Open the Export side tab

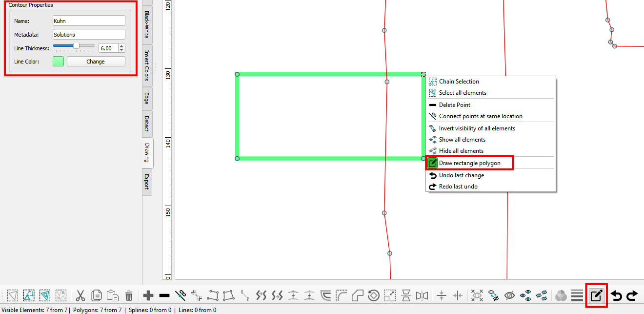click(147, 181)
